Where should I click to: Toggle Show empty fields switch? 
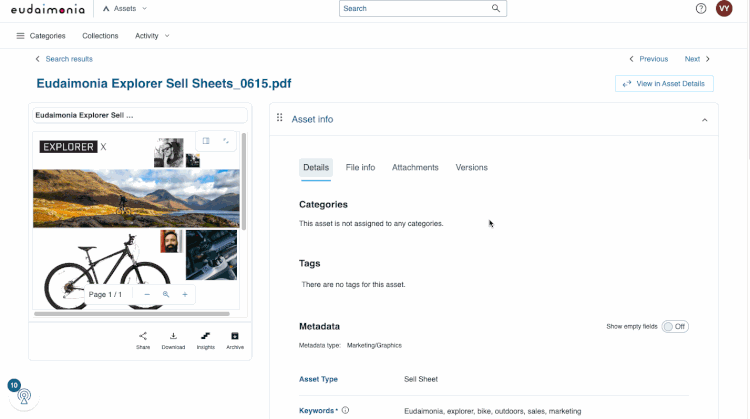coord(675,327)
